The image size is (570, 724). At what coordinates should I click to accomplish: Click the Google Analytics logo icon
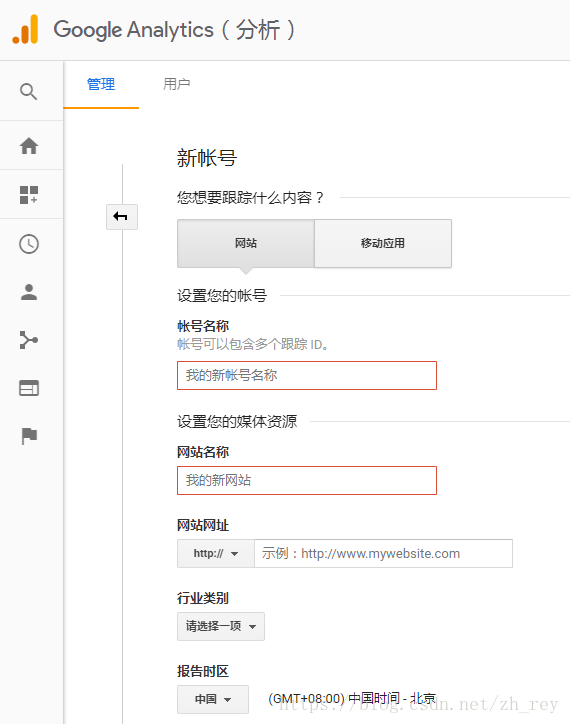pos(25,29)
